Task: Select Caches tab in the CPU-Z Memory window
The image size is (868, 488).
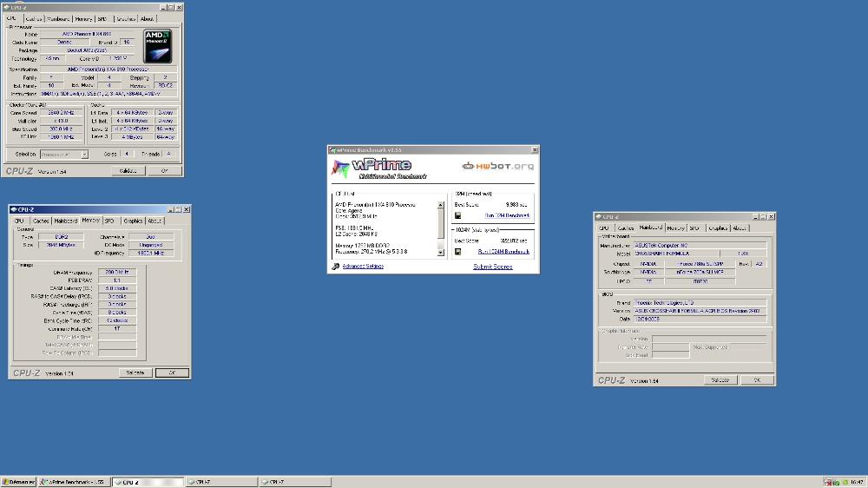Action: (41, 221)
